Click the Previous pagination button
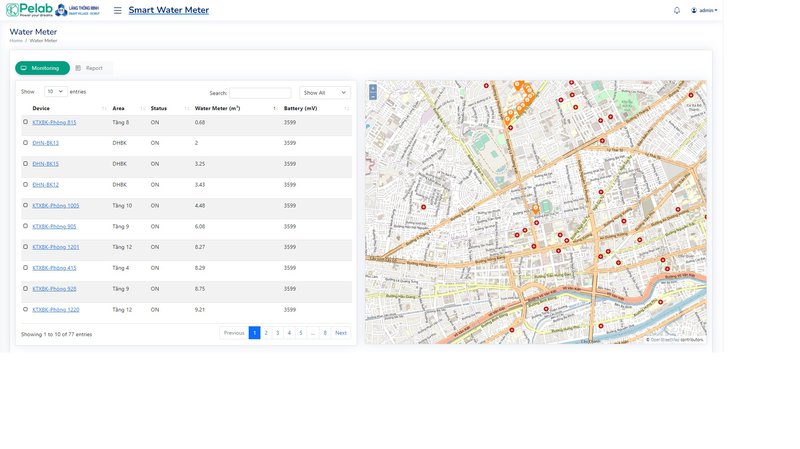The image size is (800, 449). [234, 333]
